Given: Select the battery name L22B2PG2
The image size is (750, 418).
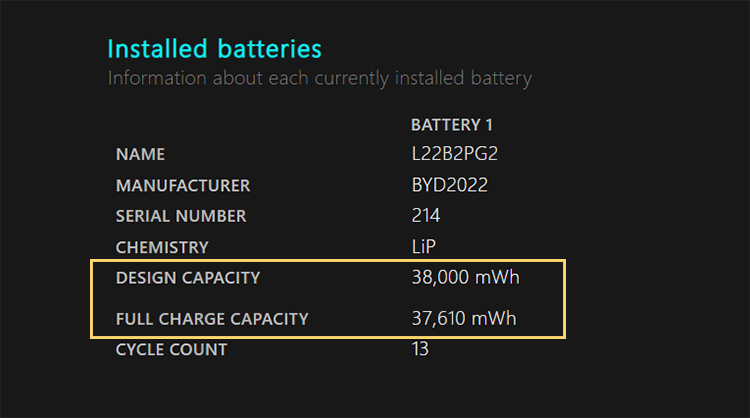Looking at the screenshot, I should coord(455,155).
